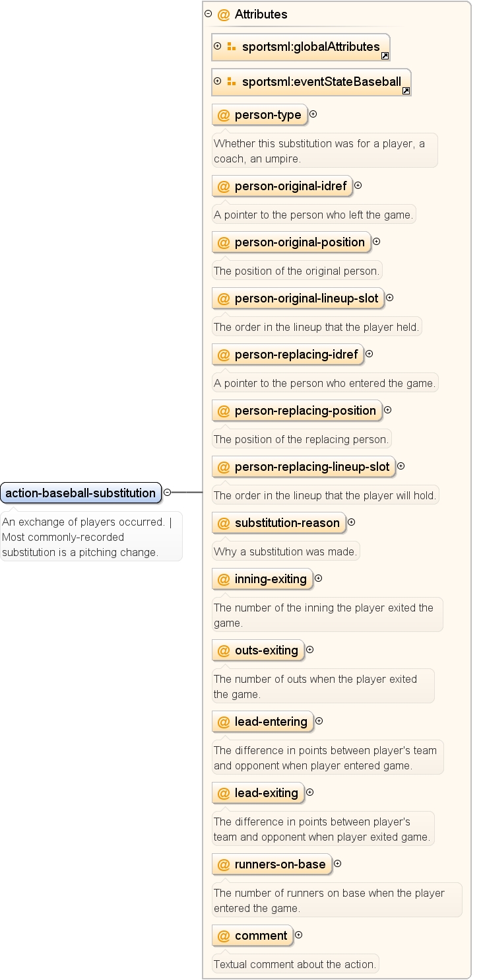The width and height of the screenshot is (483, 980).
Task: Select the runners-on-base attribute
Action: pyautogui.click(x=272, y=864)
